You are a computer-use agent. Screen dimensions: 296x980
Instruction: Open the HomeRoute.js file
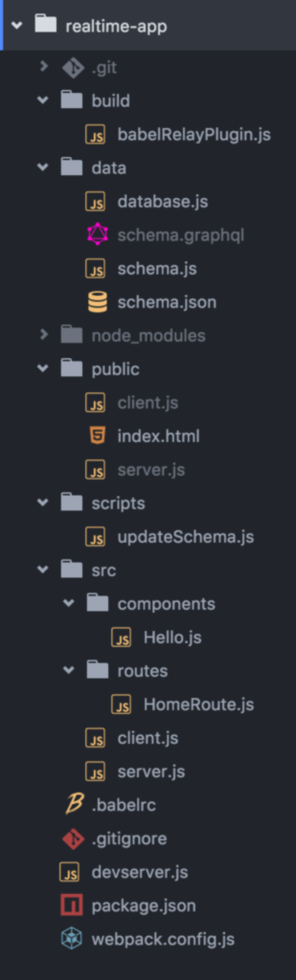coord(198,704)
